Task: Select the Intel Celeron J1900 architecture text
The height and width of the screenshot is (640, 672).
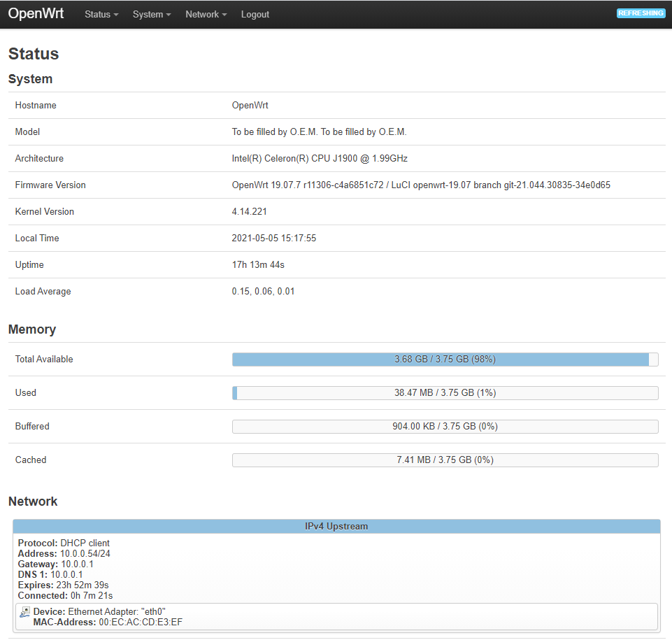Action: pos(320,159)
